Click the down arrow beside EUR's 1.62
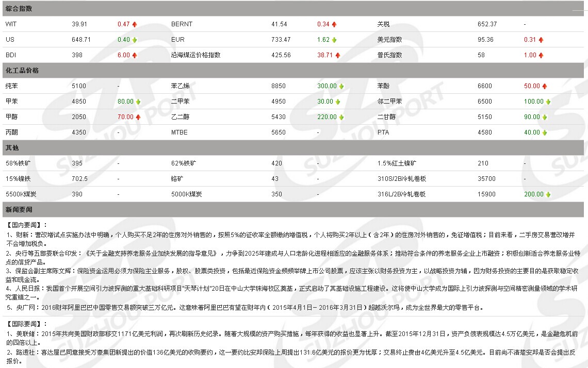 click(334, 40)
